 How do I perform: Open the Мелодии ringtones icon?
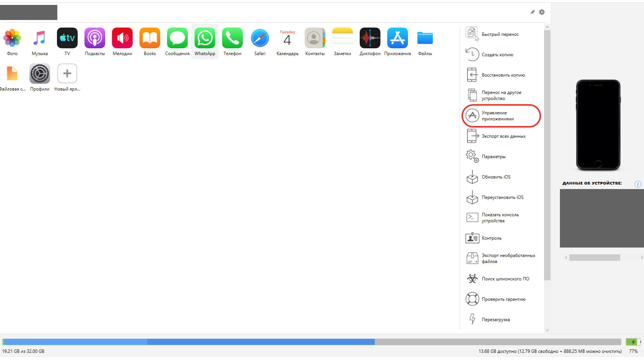click(x=122, y=38)
